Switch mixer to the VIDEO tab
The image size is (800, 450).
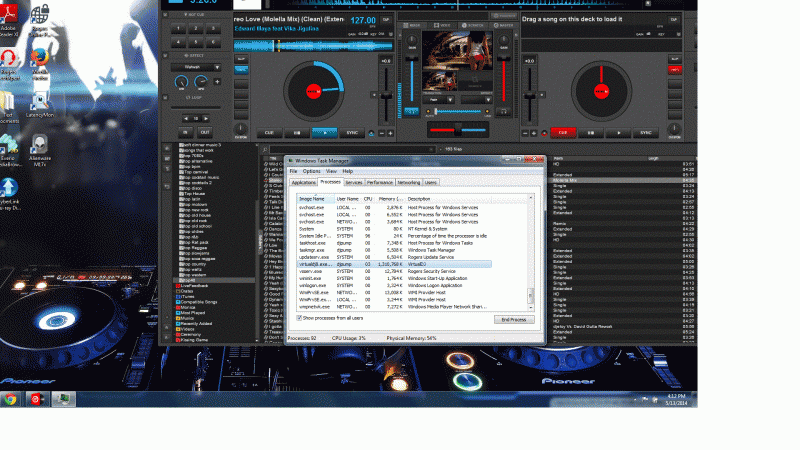[442, 25]
